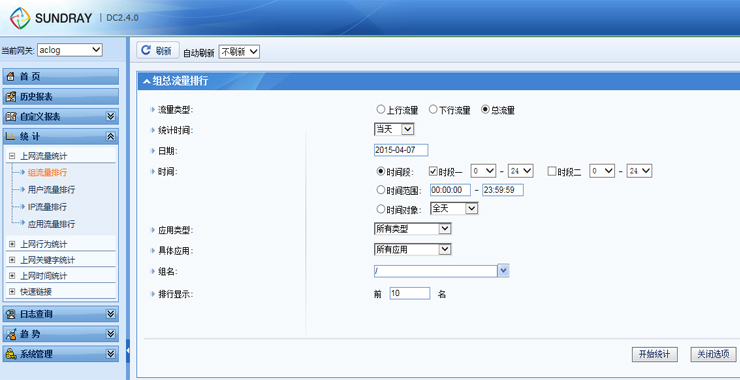The width and height of the screenshot is (740, 380).
Task: Click the SUNDRAY logo icon
Action: [x=20, y=18]
